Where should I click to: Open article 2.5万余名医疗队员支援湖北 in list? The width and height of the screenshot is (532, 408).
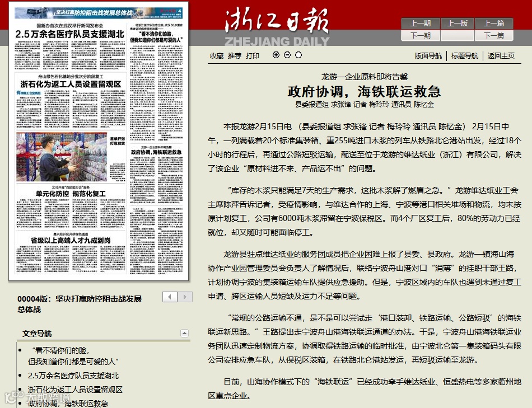pos(73,376)
